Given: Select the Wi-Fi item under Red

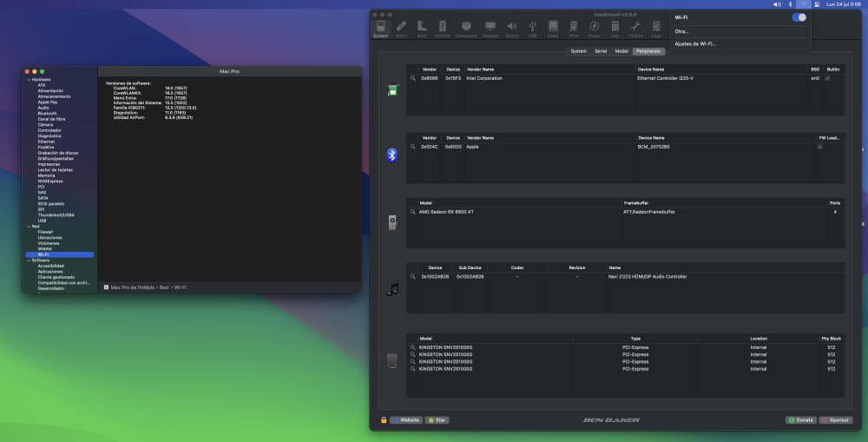Looking at the screenshot, I should point(59,254).
